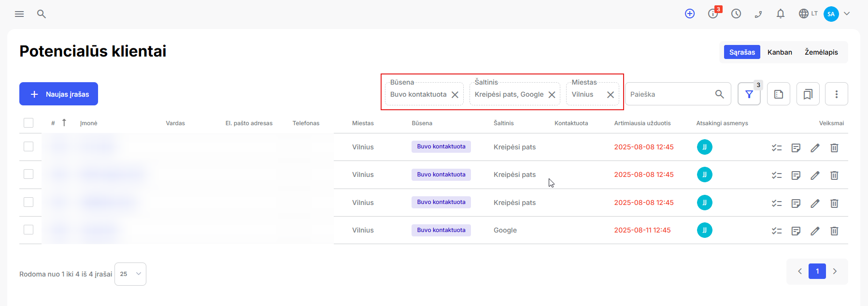This screenshot has height=306, width=868.
Task: Click the blue quick-add plus icon
Action: [x=690, y=14]
